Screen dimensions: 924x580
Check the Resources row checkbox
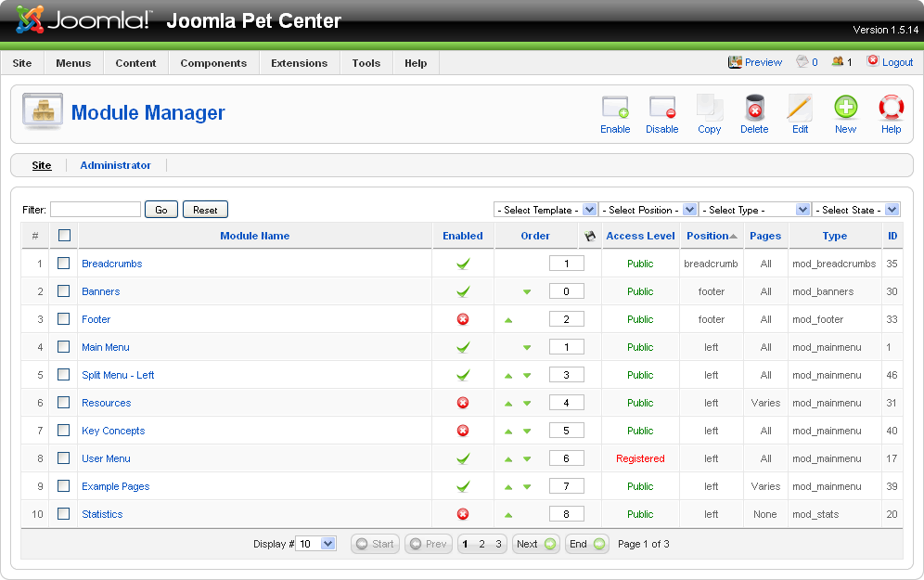(x=64, y=402)
